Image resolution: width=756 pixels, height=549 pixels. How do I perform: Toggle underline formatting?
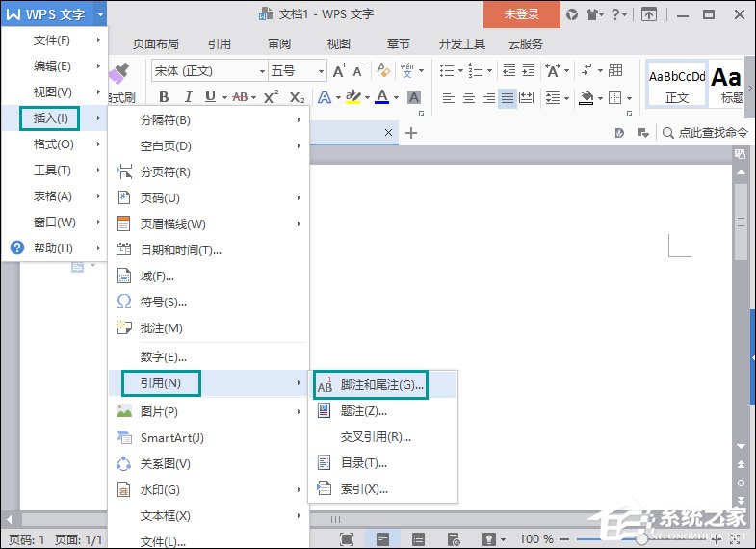click(x=210, y=97)
